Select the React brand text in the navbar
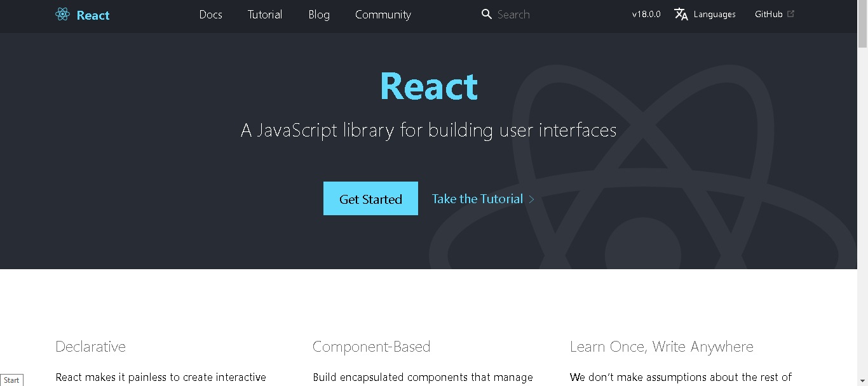Viewport: 868px width, 386px height. (x=93, y=14)
